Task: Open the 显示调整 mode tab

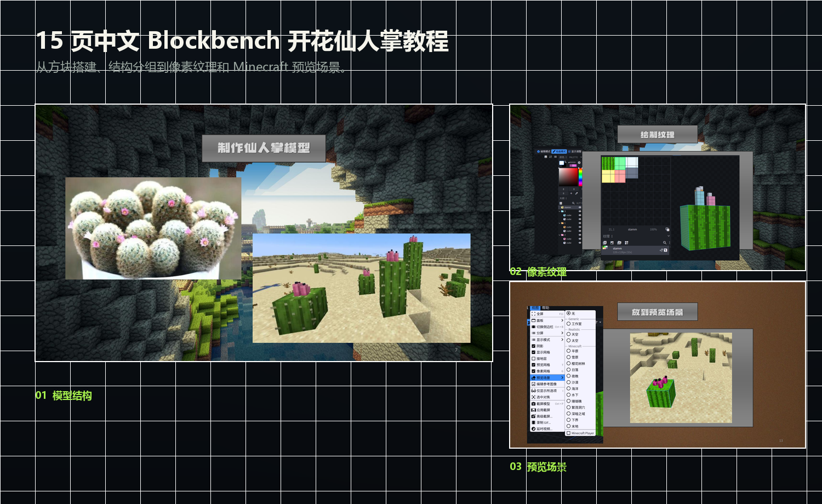Action: click(x=575, y=151)
